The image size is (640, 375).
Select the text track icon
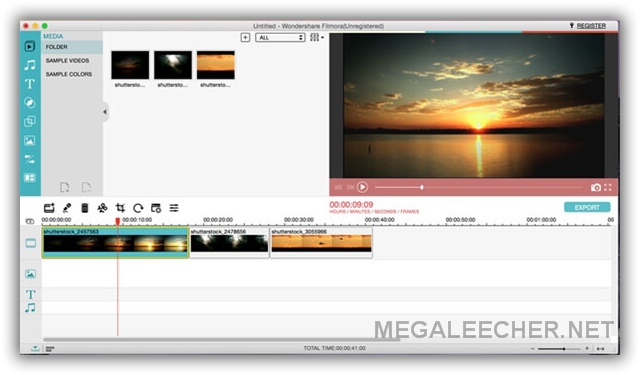coord(31,294)
